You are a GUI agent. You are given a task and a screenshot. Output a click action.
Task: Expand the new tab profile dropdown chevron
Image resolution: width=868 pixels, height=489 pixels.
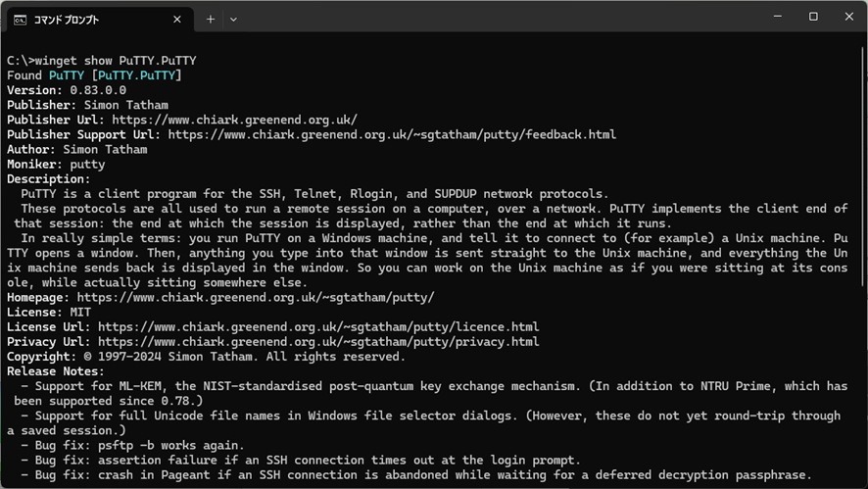[x=233, y=19]
